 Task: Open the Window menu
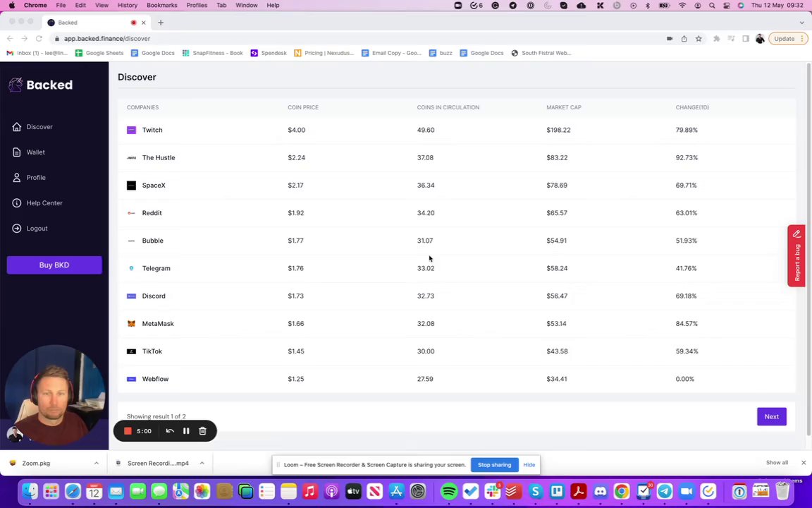click(247, 5)
